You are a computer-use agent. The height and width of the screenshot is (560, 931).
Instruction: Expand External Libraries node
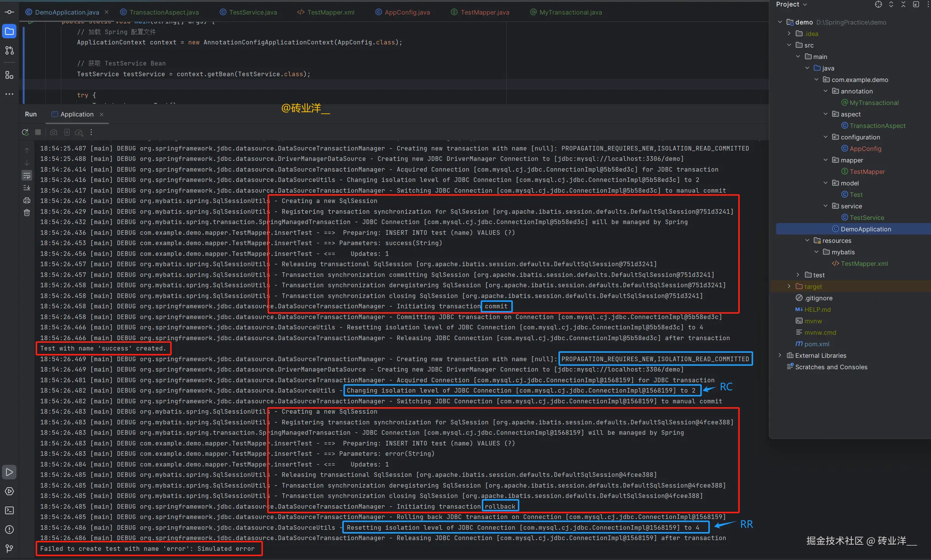tap(780, 355)
